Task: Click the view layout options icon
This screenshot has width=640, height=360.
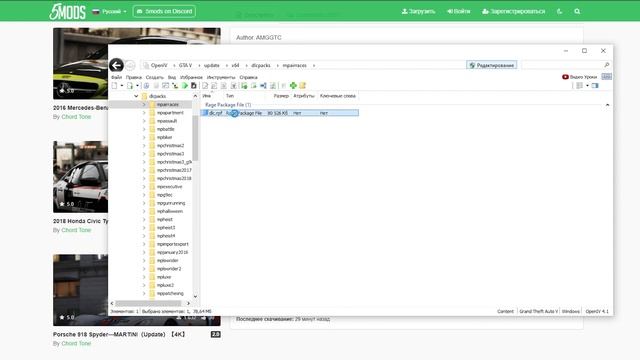Action: pos(580,85)
